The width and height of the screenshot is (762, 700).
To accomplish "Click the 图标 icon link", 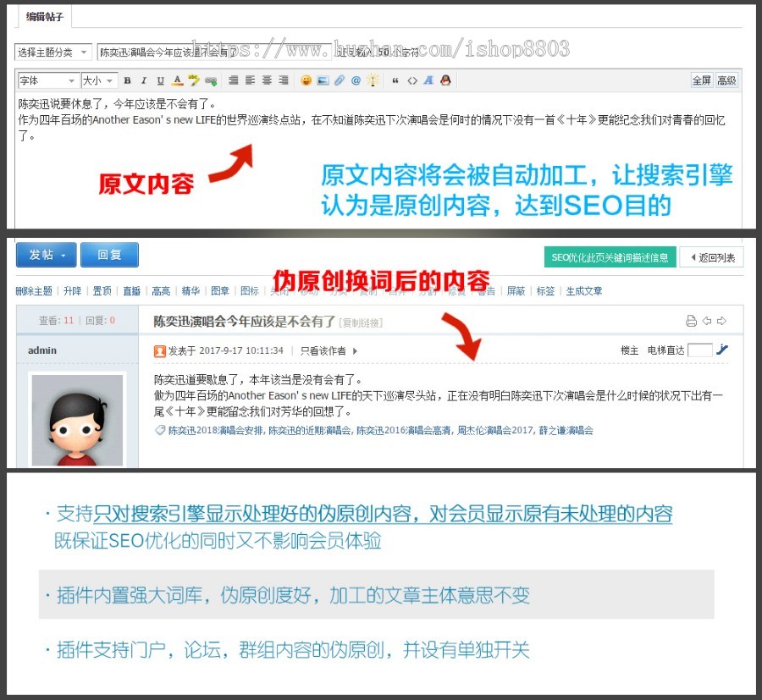I will [250, 291].
